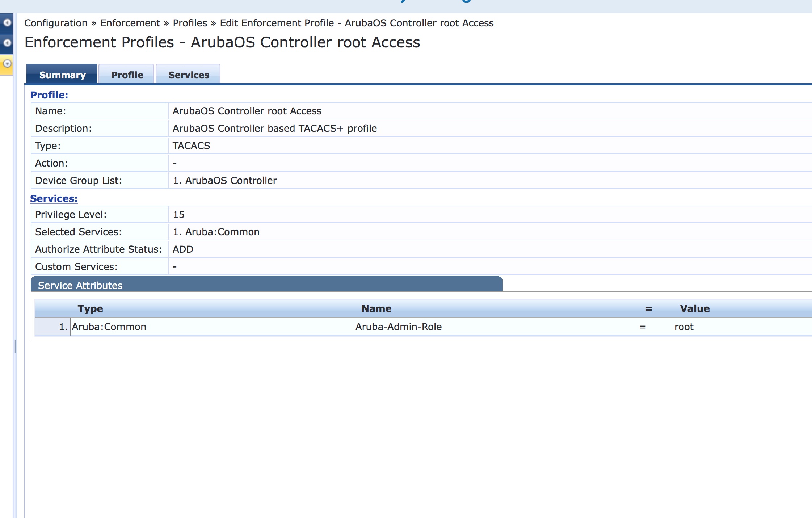Click the Device Group List entry ArubaOS Controller

(x=224, y=180)
